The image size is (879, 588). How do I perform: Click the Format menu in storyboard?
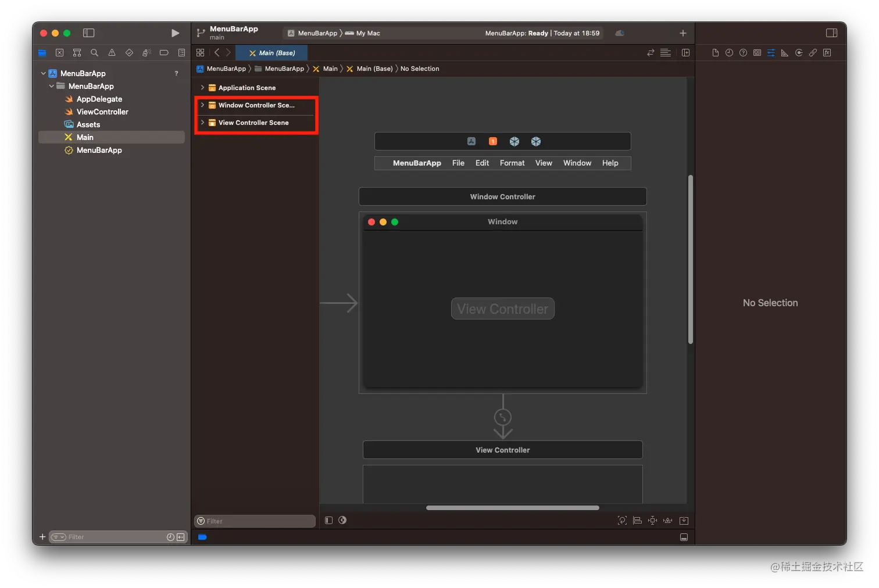[x=512, y=163]
